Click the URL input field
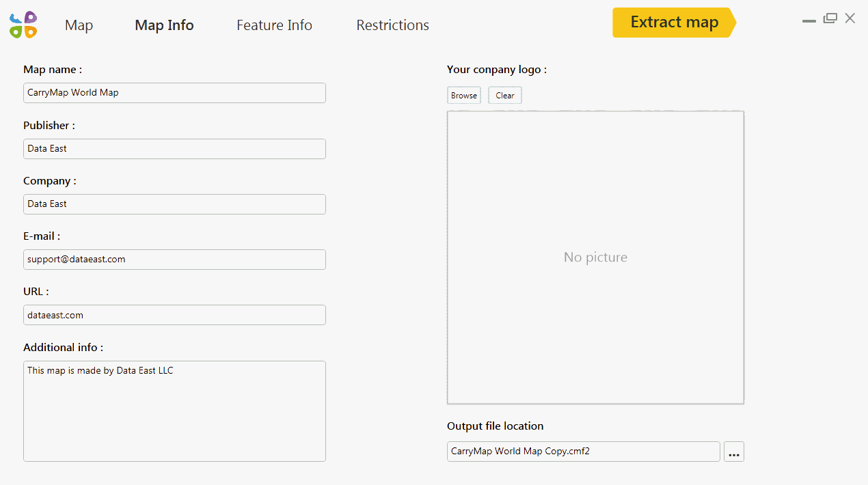 click(x=174, y=315)
